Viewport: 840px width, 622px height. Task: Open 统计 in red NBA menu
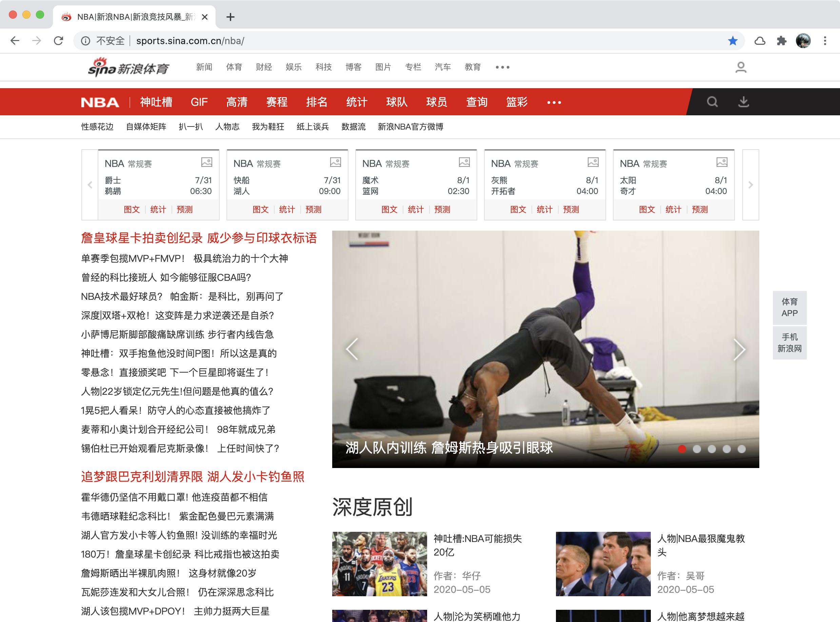click(x=357, y=102)
